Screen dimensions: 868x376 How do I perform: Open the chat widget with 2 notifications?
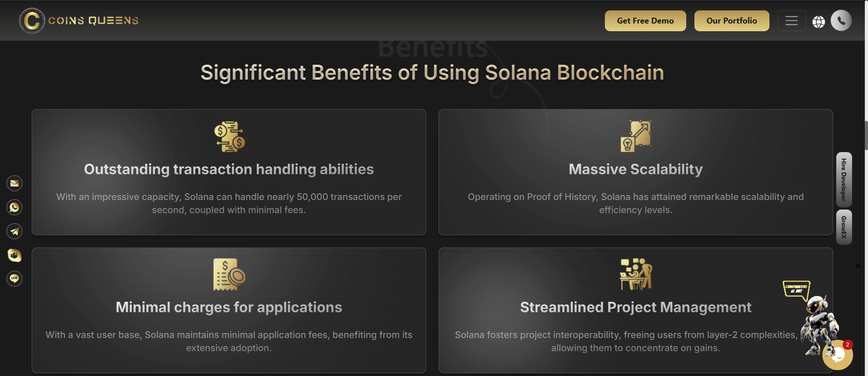(837, 355)
